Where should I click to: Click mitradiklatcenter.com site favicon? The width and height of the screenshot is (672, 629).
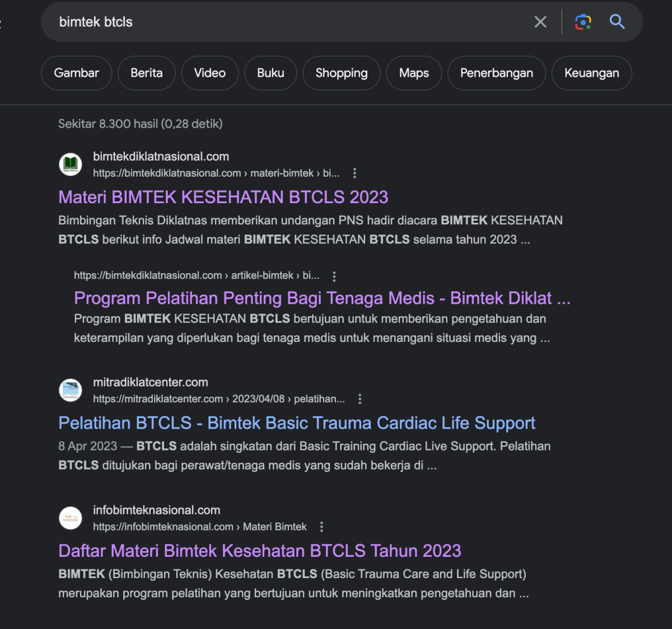(71, 390)
